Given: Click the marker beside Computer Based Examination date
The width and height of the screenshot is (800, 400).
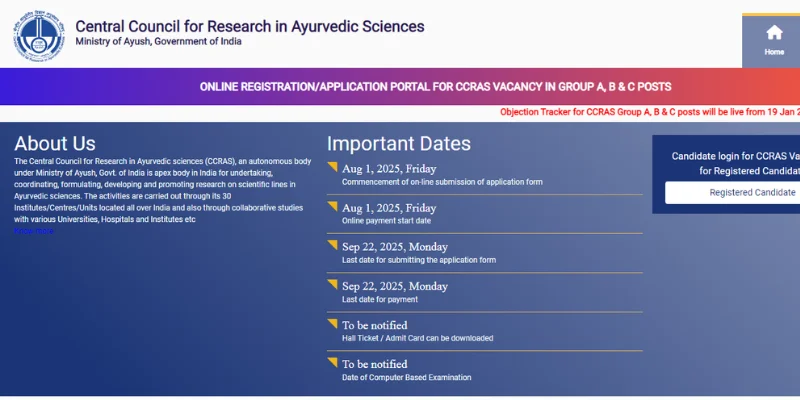Looking at the screenshot, I should 333,361.
